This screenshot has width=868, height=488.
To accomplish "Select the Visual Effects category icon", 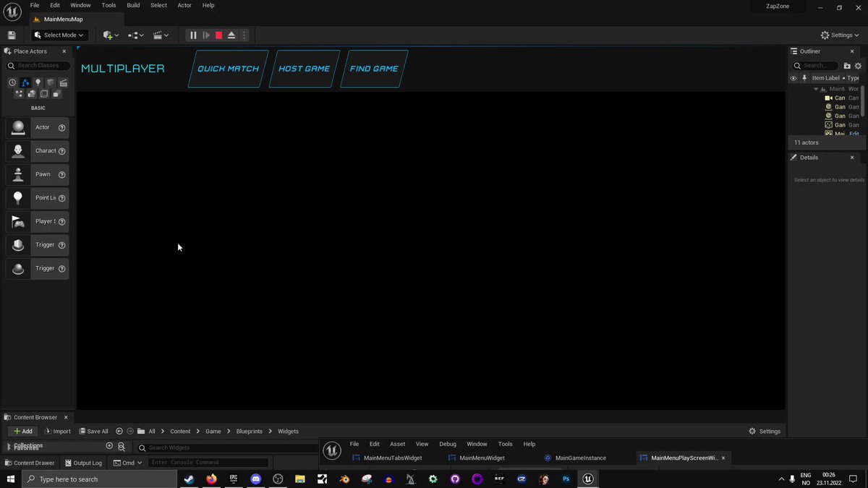I will [18, 94].
